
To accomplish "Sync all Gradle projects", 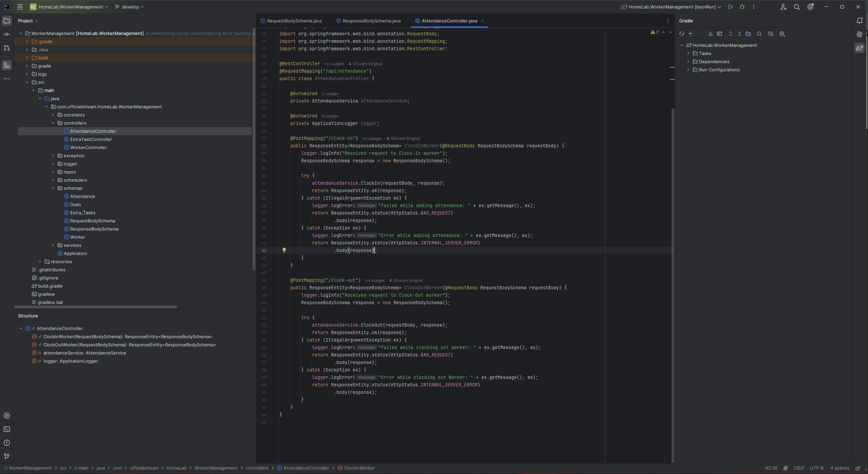I will (682, 34).
